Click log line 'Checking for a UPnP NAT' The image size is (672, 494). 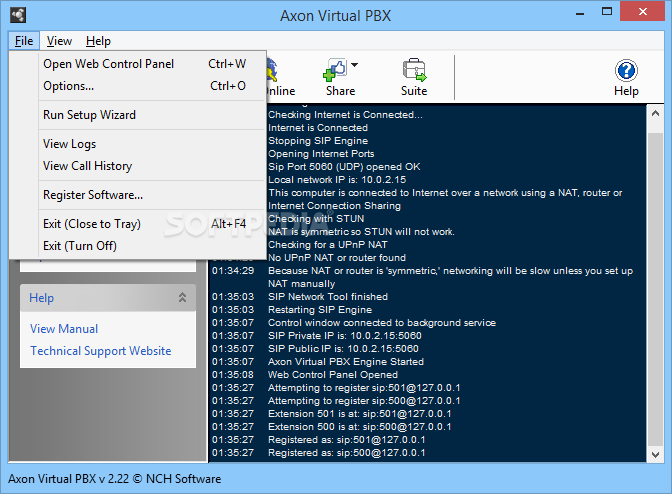(327, 245)
